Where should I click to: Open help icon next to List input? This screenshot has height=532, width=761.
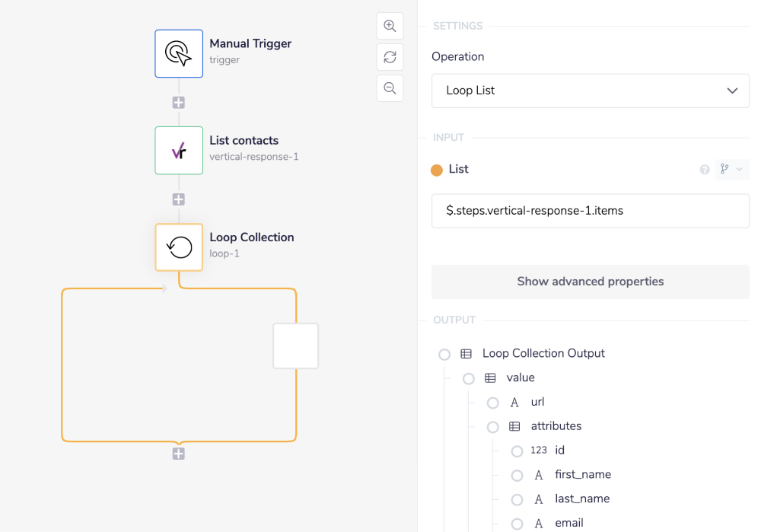705,170
